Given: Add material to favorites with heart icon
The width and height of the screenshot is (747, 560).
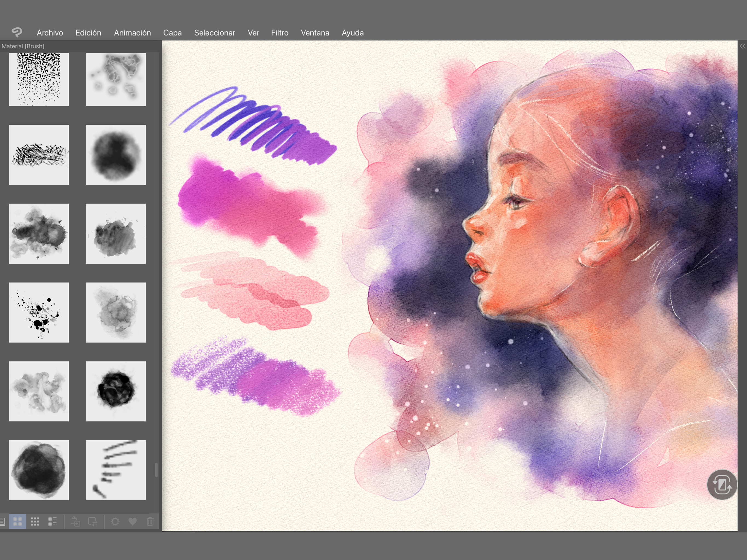Looking at the screenshot, I should pos(133,521).
